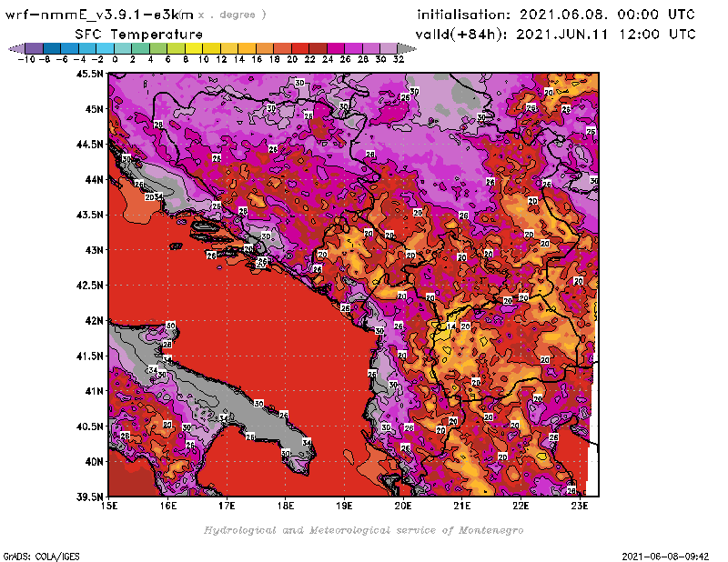Click the '43.5N' latitude axis label
The width and height of the screenshot is (728, 562).
(90, 215)
